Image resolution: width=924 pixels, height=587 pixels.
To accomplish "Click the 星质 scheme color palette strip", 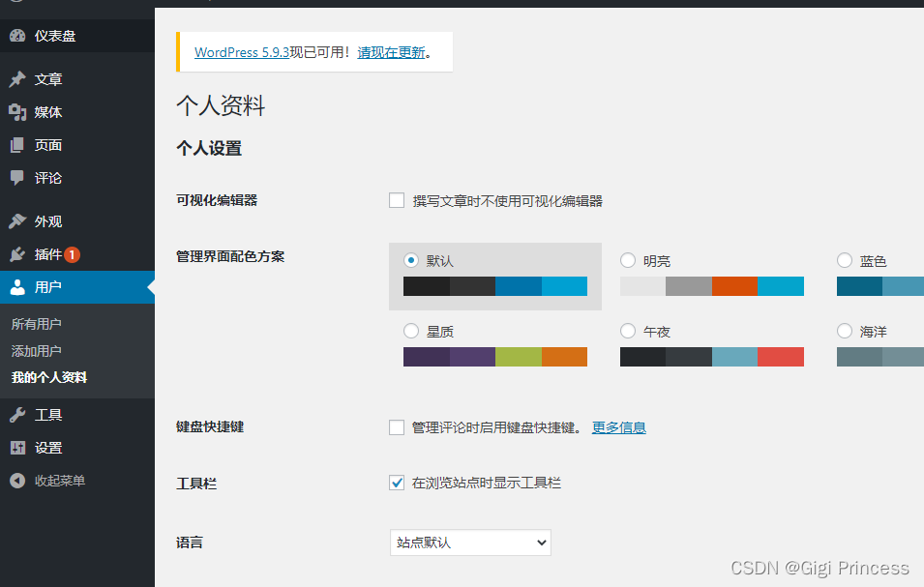I will (495, 357).
